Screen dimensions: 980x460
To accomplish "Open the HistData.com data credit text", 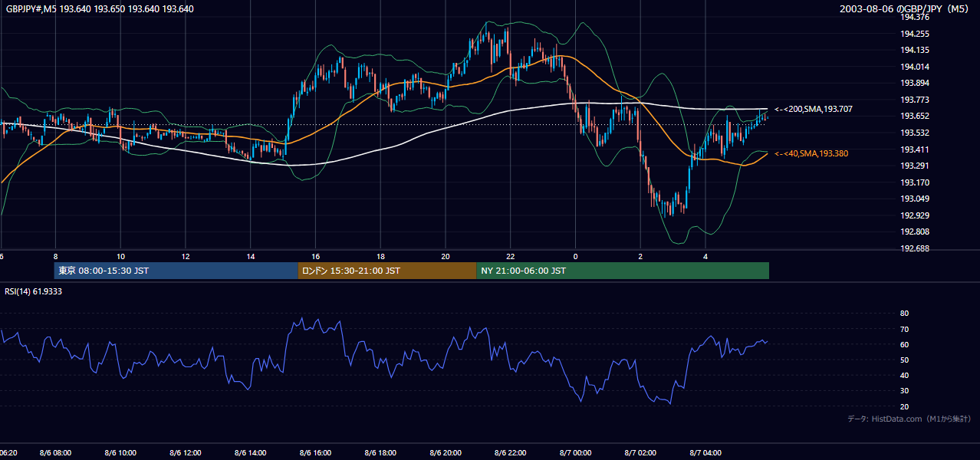I will [909, 419].
